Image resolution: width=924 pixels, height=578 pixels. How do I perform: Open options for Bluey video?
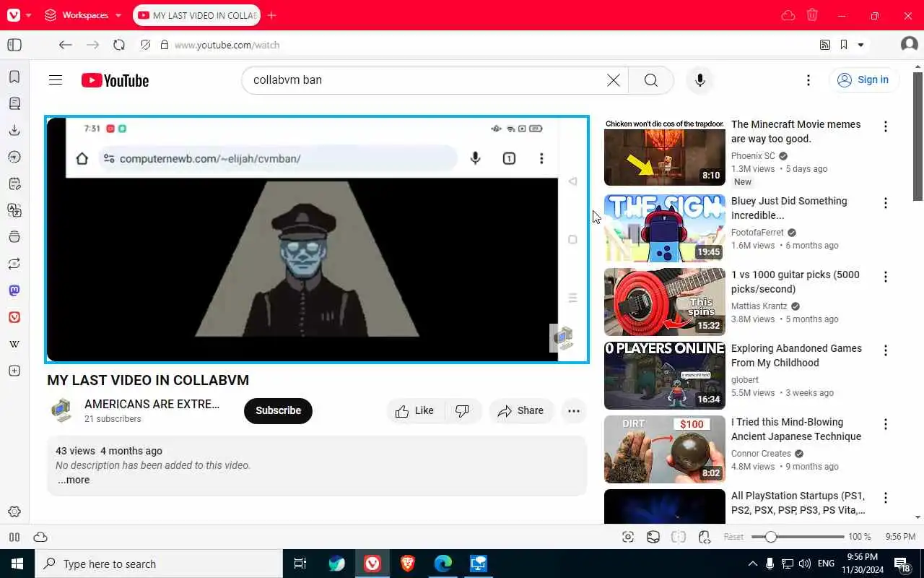click(886, 203)
